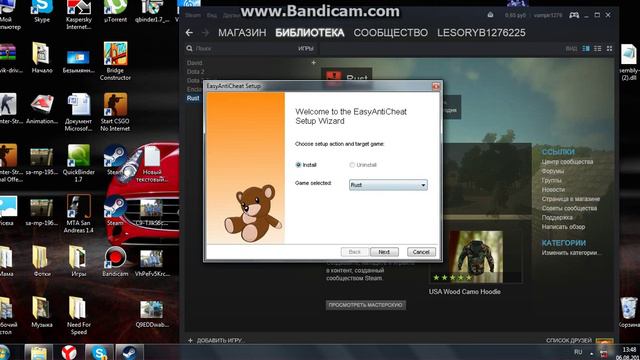Open USA Wood Camo Hoodie thumbnail
Screen dimensions: 640x360
[x=476, y=256]
